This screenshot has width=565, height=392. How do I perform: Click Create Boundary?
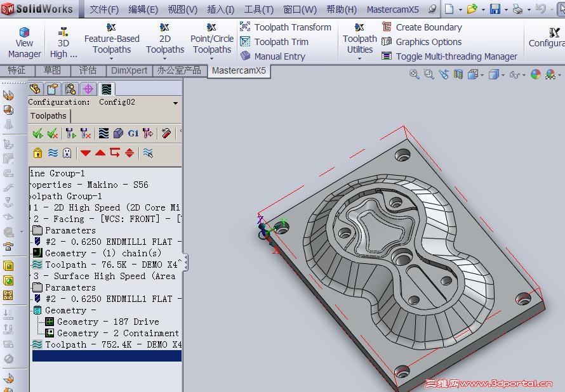click(x=422, y=27)
